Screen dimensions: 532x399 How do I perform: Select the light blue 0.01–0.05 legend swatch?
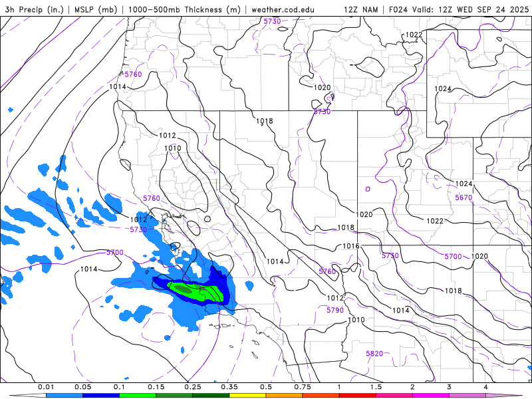[x=65, y=396]
